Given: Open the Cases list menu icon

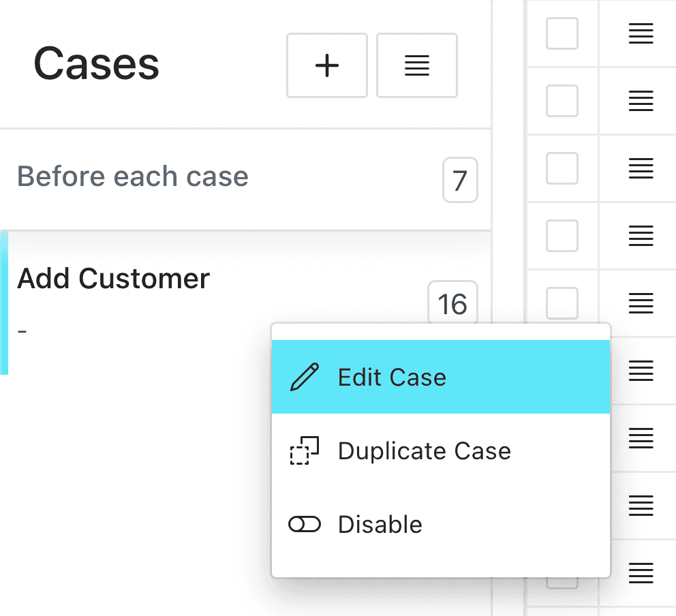Looking at the screenshot, I should click(x=416, y=65).
